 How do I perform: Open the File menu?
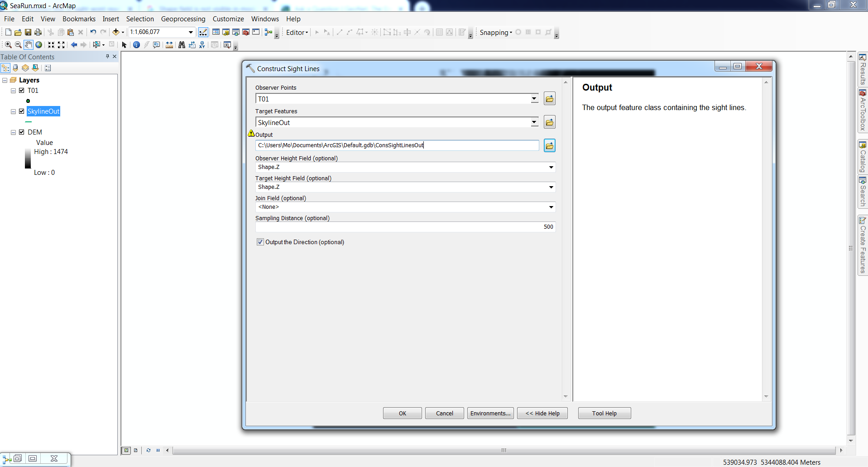[x=9, y=19]
